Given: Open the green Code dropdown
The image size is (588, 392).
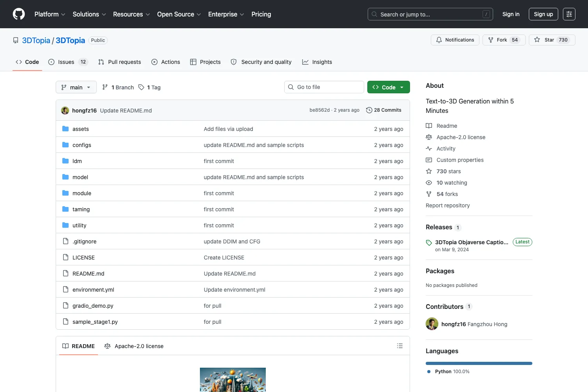Looking at the screenshot, I should pyautogui.click(x=388, y=87).
